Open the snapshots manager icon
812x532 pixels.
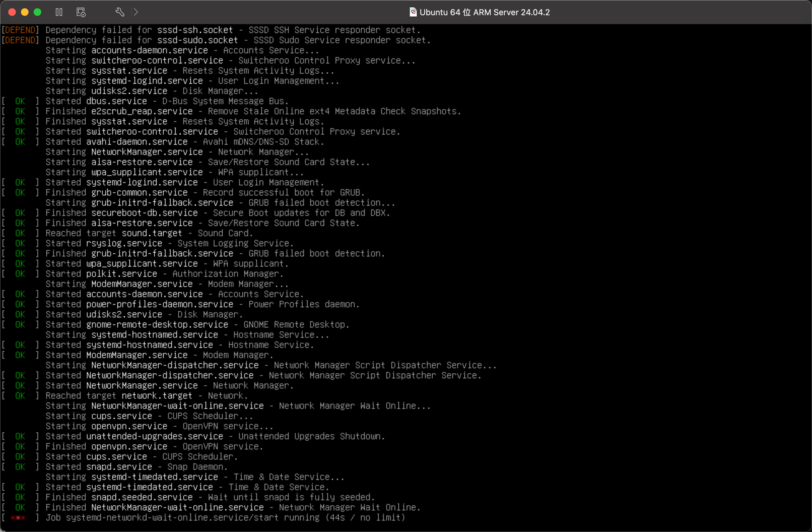click(81, 12)
